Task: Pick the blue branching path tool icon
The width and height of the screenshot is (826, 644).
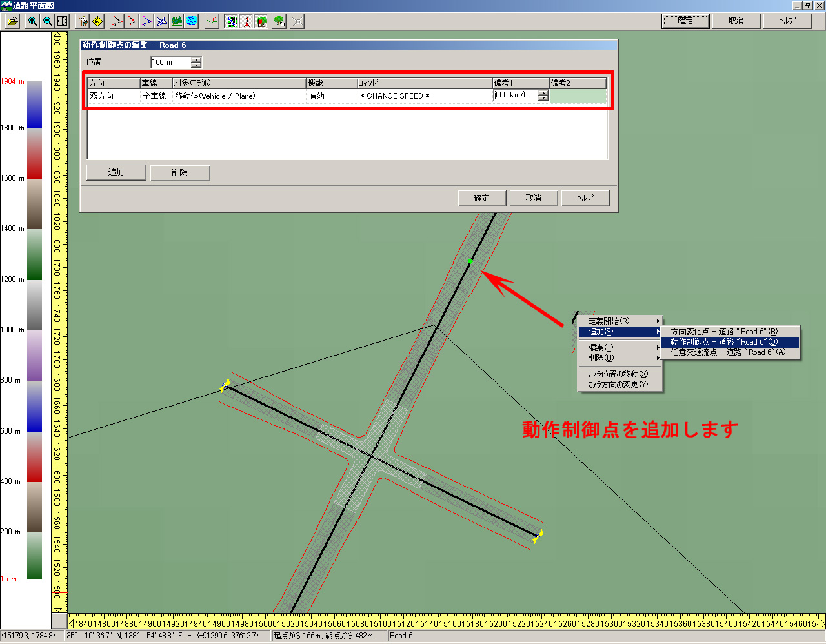Action: (147, 21)
